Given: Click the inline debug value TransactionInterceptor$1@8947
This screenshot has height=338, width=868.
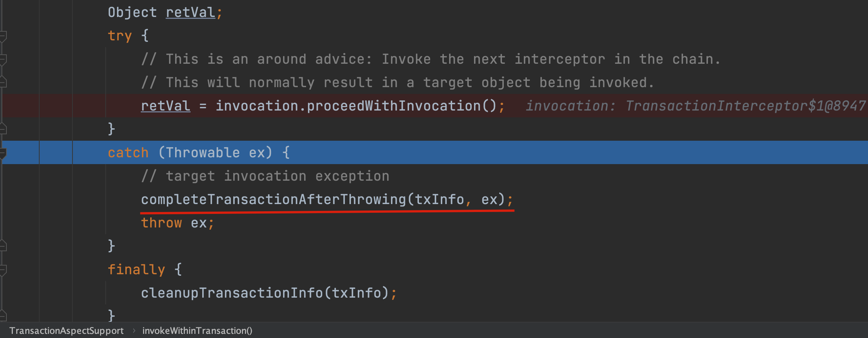Looking at the screenshot, I should (x=745, y=106).
